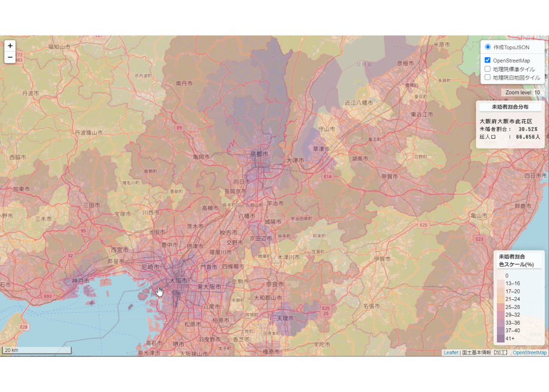549x392 pixels.
Task: Click the 33–36 legend color swatch
Action: [500, 323]
